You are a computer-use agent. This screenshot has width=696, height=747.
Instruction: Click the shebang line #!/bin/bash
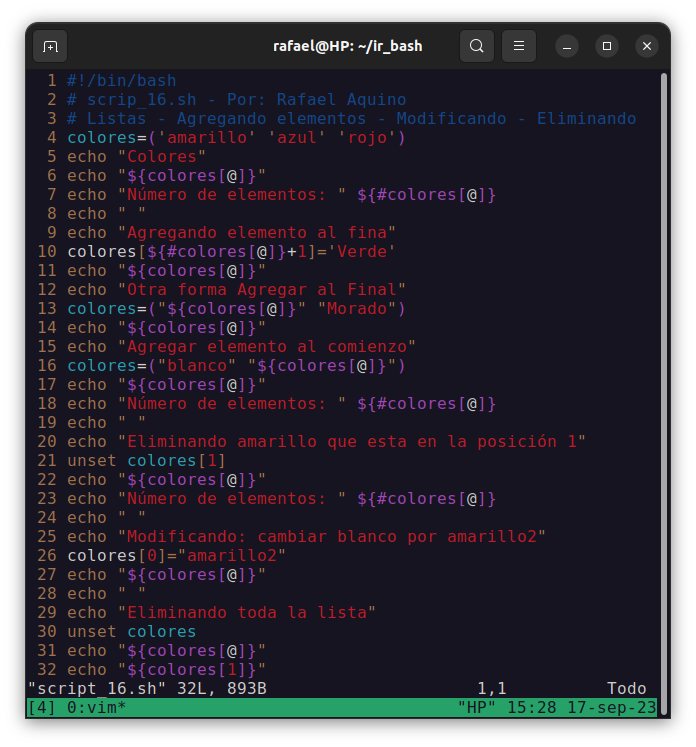[x=121, y=81]
